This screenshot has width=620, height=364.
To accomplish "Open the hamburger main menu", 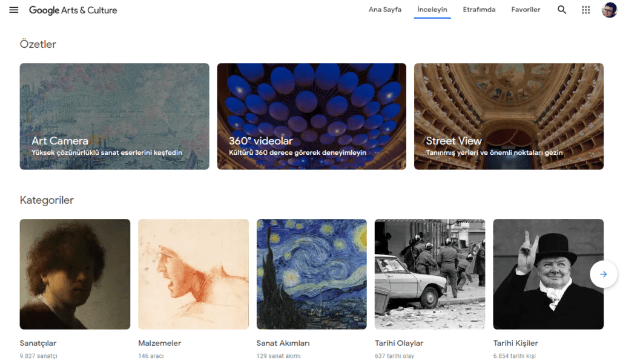I will 14,10.
